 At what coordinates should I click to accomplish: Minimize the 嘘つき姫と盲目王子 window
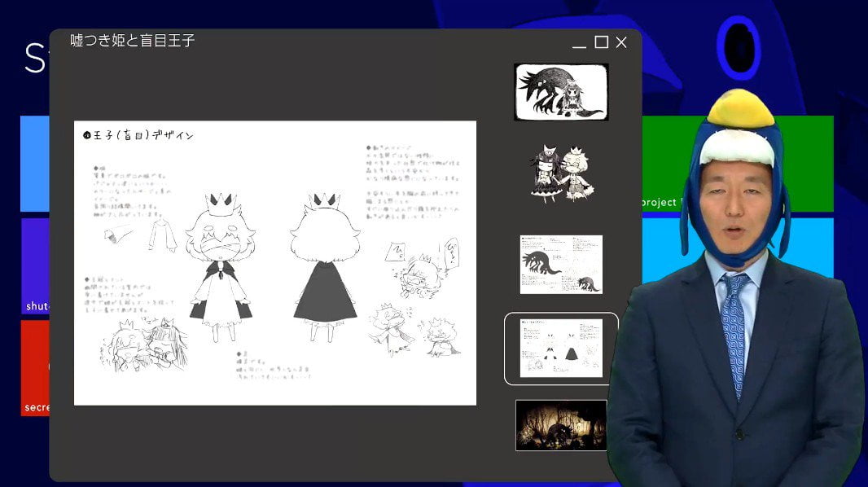[579, 42]
